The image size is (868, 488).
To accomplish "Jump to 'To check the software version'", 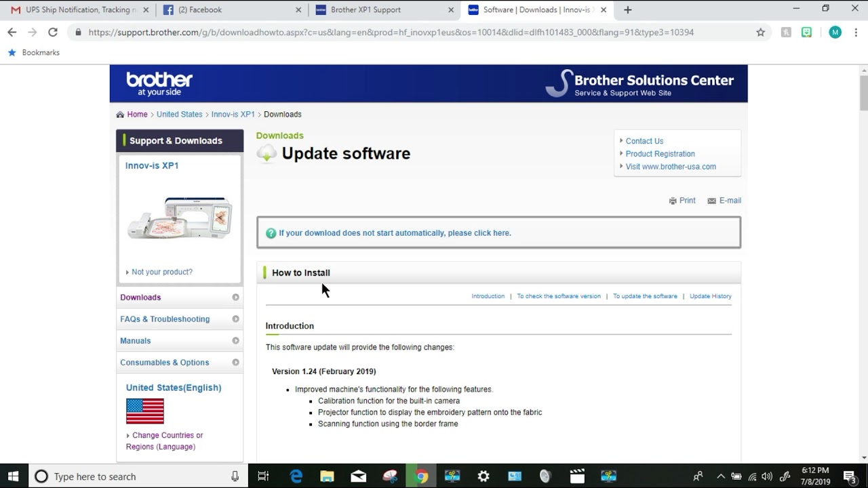I will [559, 296].
